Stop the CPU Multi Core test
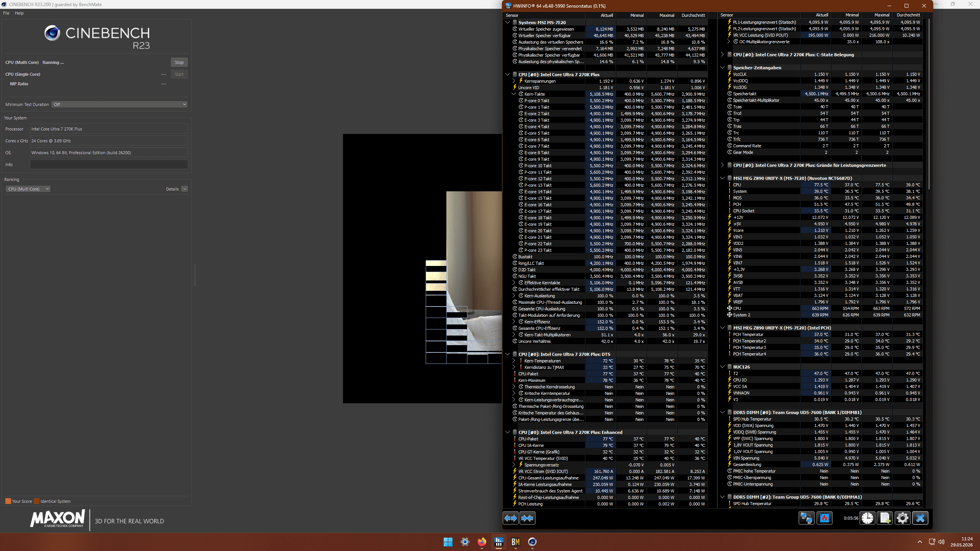This screenshot has height=551, width=980. pos(179,62)
